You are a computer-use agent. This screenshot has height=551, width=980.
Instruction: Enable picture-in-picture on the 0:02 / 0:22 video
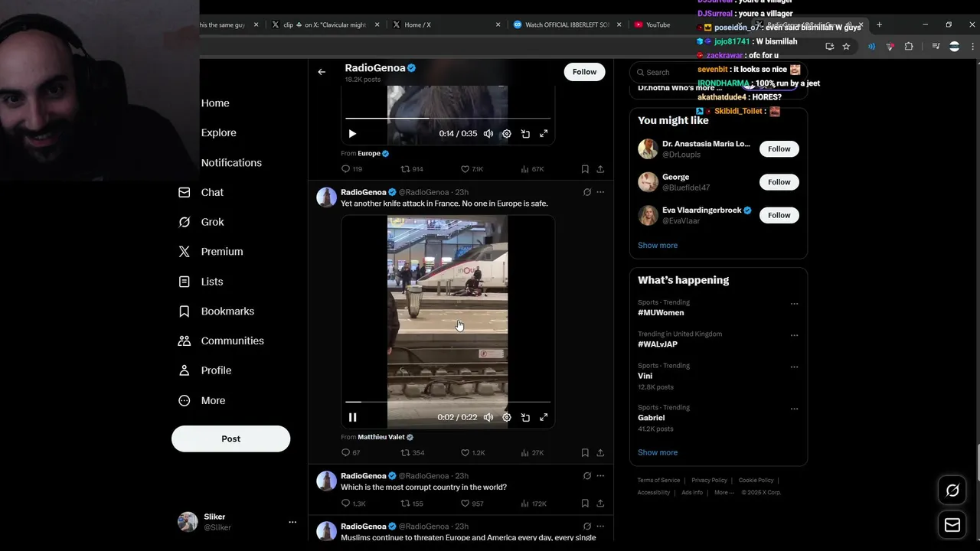coord(525,417)
